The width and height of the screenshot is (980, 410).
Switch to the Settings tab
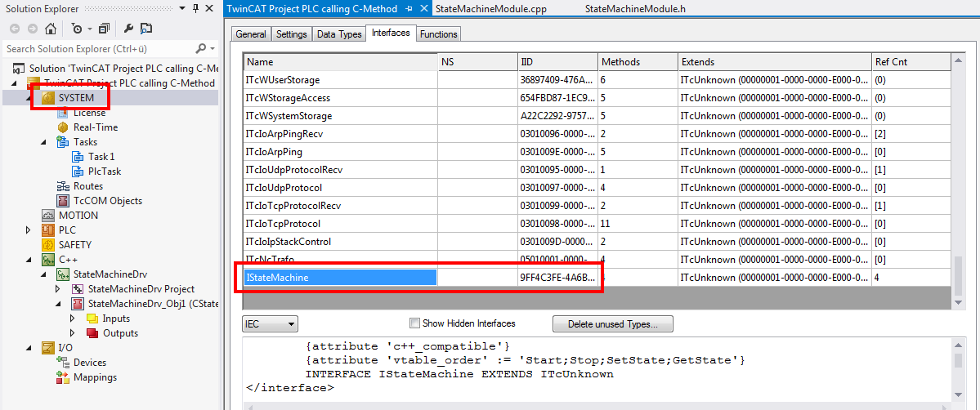click(291, 34)
